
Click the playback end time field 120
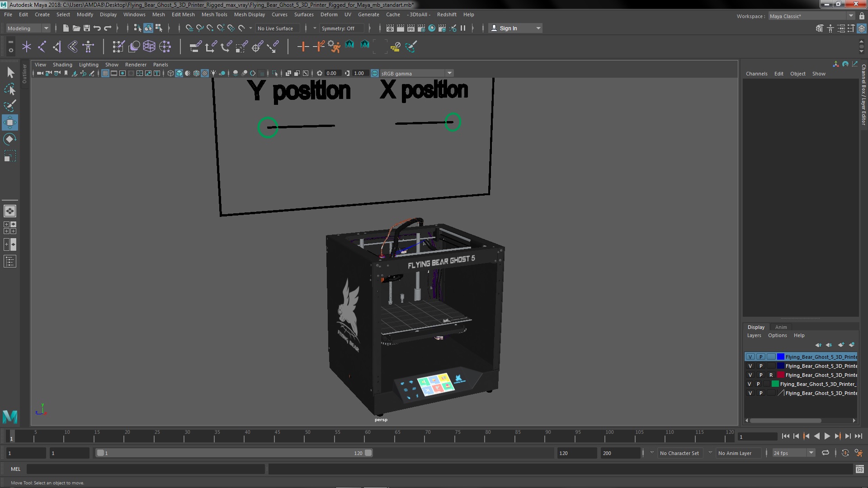[576, 453]
